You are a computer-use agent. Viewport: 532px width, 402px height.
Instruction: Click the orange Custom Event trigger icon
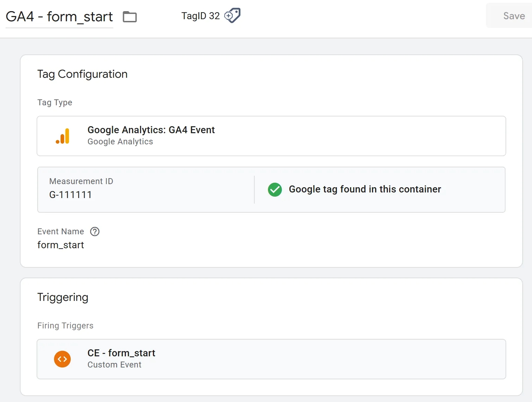coord(62,359)
